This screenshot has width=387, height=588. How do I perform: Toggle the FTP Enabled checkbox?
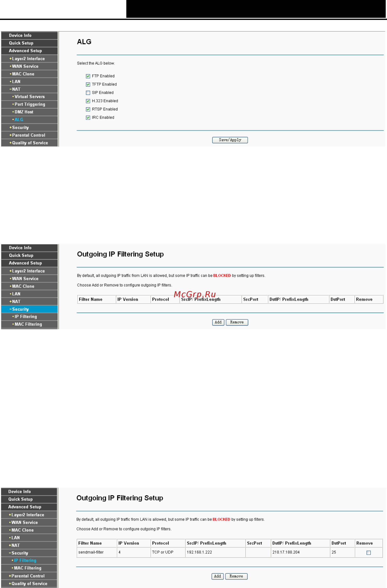point(88,76)
